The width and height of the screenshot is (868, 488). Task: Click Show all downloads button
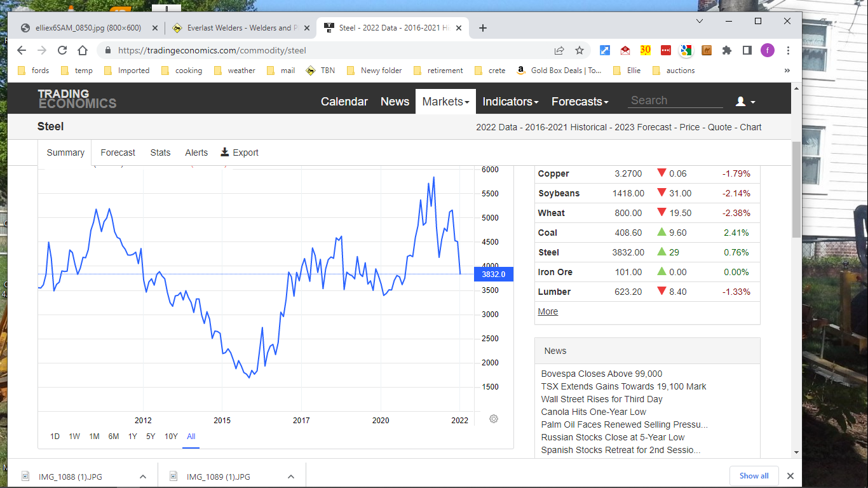754,476
